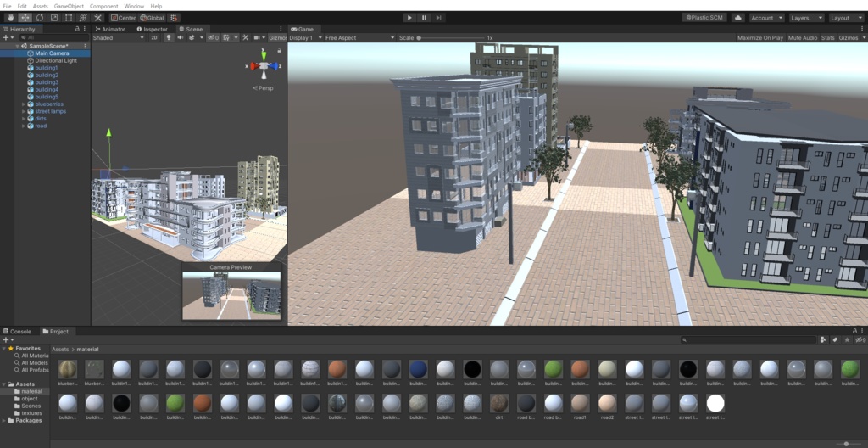Select the Rotate tool

39,18
